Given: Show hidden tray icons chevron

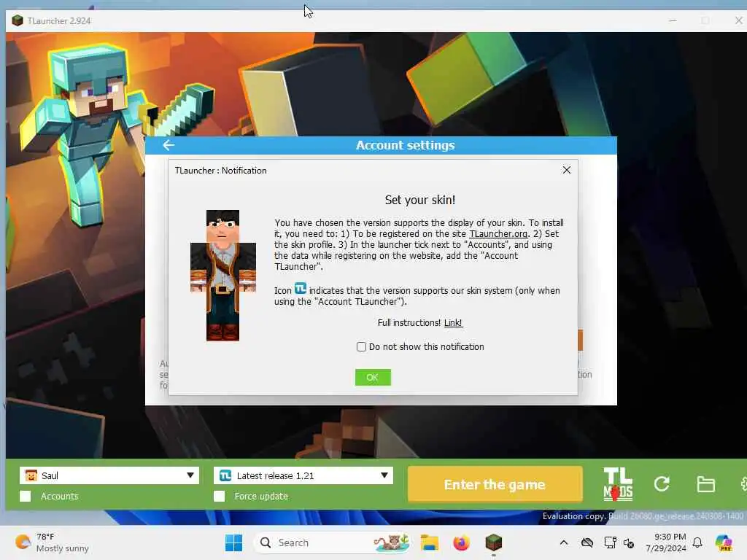Looking at the screenshot, I should tap(564, 542).
